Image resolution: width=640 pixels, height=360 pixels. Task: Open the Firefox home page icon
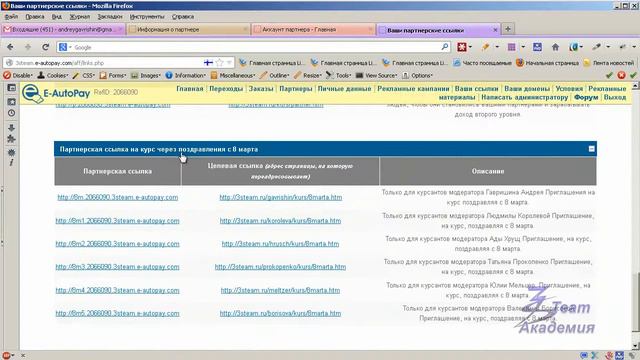[x=556, y=47]
